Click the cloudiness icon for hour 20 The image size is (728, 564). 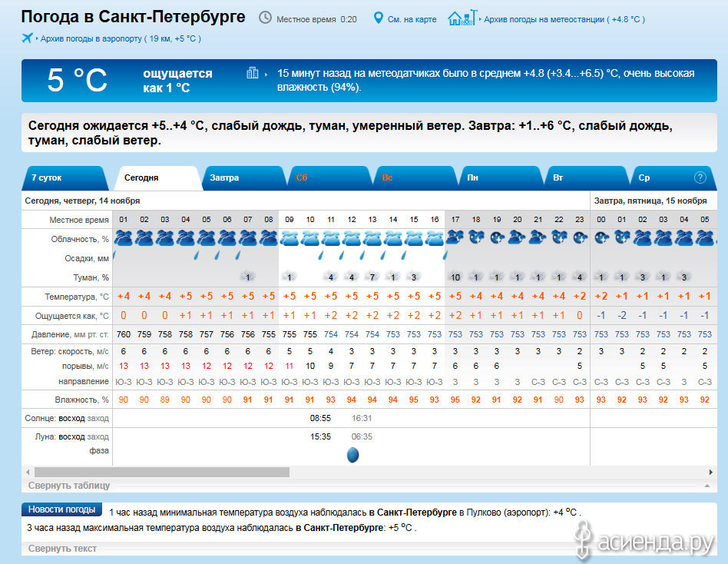pyautogui.click(x=518, y=238)
